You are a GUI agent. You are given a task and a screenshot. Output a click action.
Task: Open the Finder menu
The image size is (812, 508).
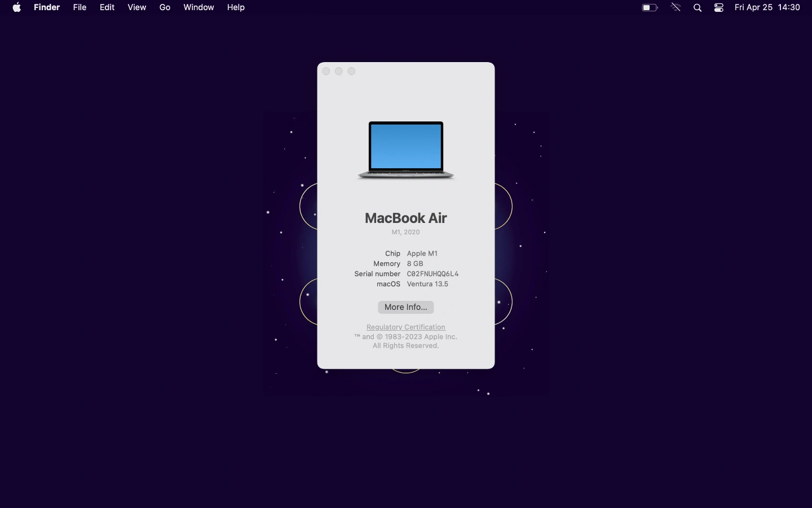pyautogui.click(x=47, y=7)
